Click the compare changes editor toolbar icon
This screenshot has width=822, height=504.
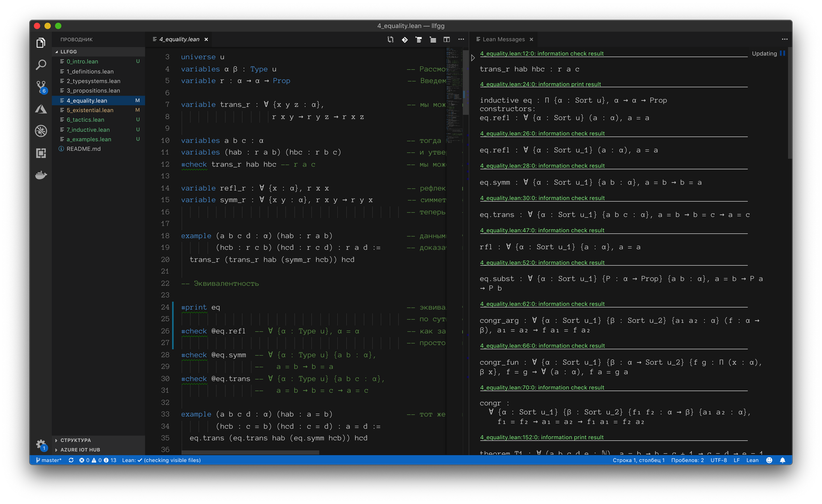coord(390,39)
